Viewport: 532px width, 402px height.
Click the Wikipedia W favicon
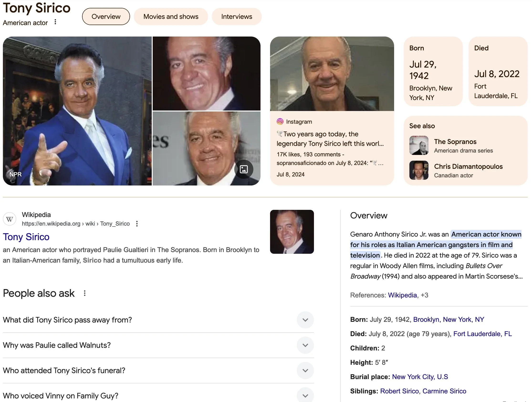tap(10, 219)
